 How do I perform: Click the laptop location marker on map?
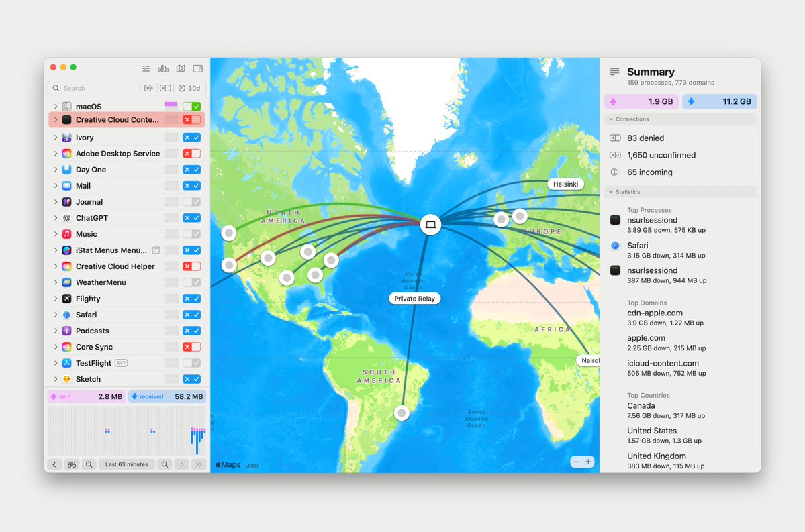pos(431,225)
